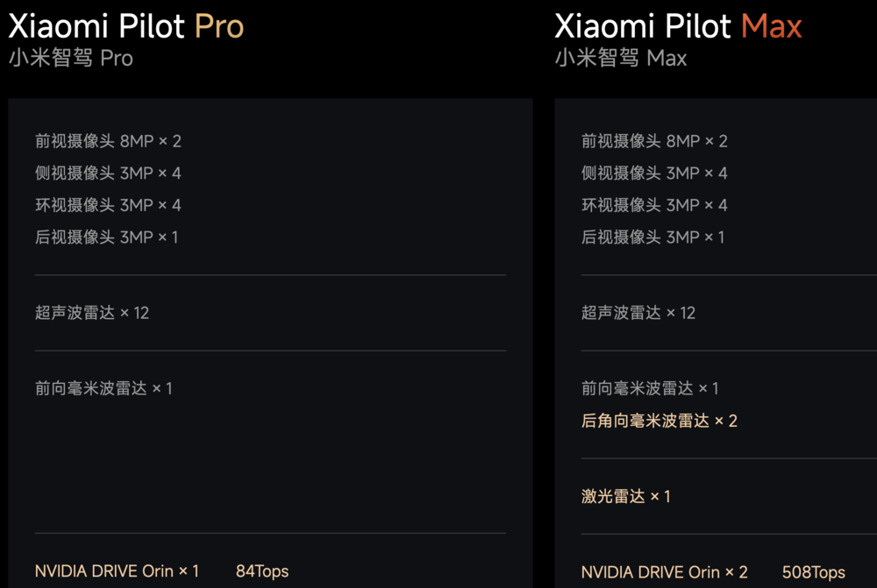Viewport: 877px width, 588px height.
Task: Click highlighted 后角向毫米波雷达 × 2 line
Action: tap(660, 421)
